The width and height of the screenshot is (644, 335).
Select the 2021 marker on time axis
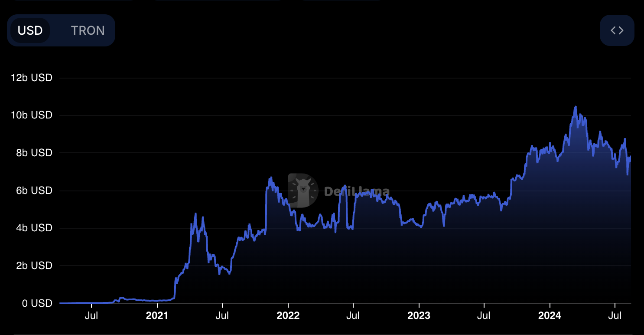pyautogui.click(x=157, y=315)
